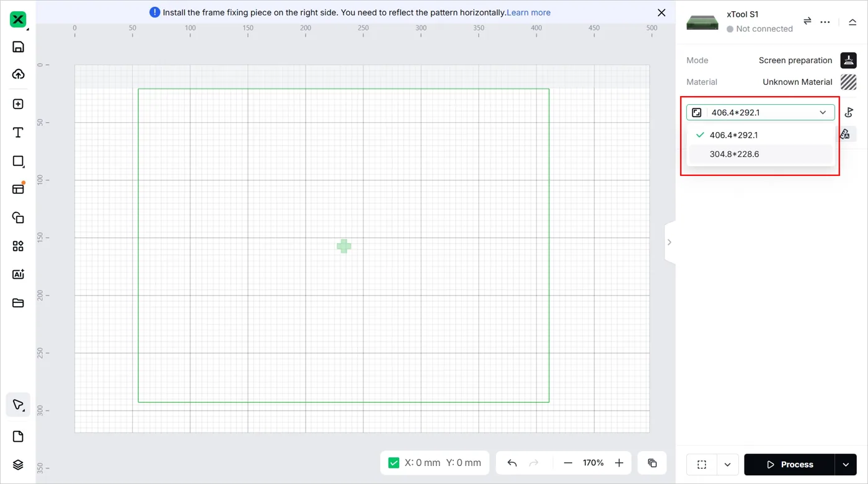Collapse the right panel side arrow

(x=669, y=242)
